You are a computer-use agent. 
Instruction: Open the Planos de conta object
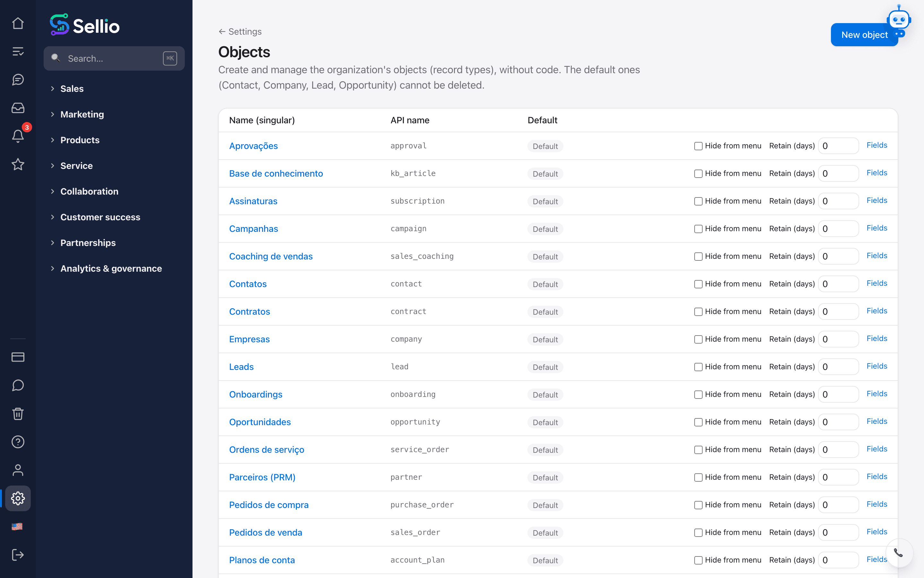coord(262,560)
